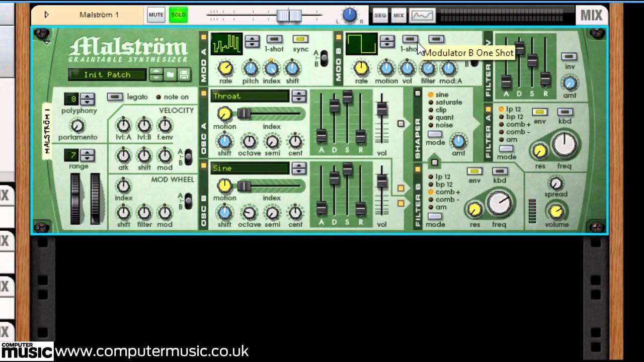Change Mod A curve with its arrows
Screen dimensions: 644x362
(252, 42)
